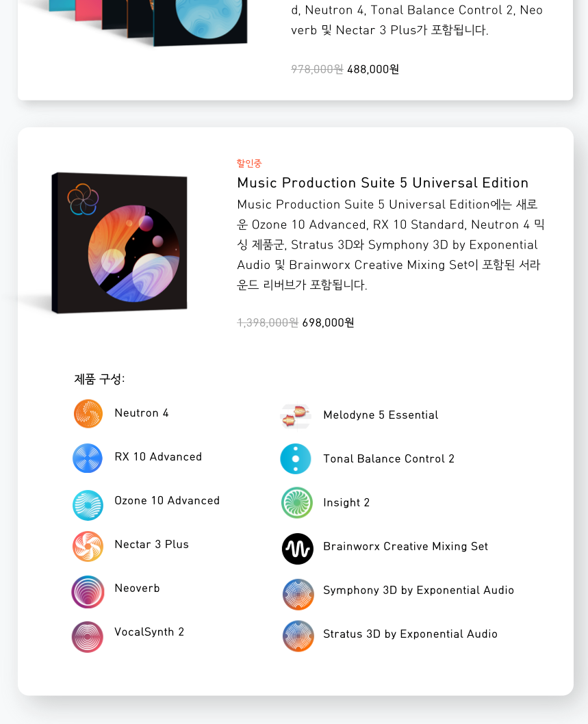
Task: Click the green Insight 2 icon
Action: coord(297,502)
